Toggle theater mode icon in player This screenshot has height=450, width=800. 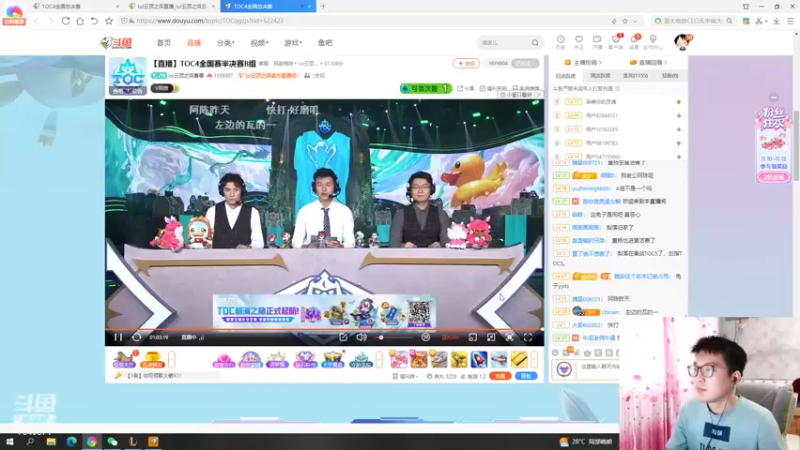[x=509, y=337]
